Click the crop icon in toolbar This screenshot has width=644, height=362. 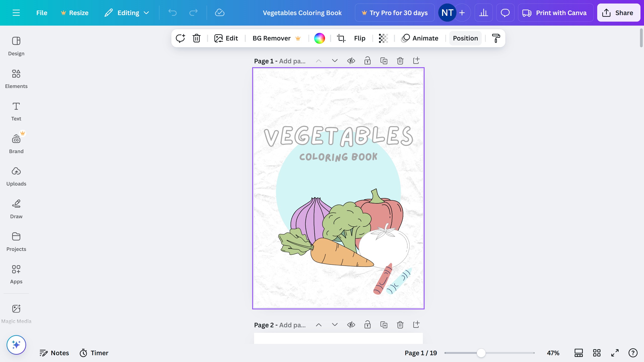coord(341,38)
